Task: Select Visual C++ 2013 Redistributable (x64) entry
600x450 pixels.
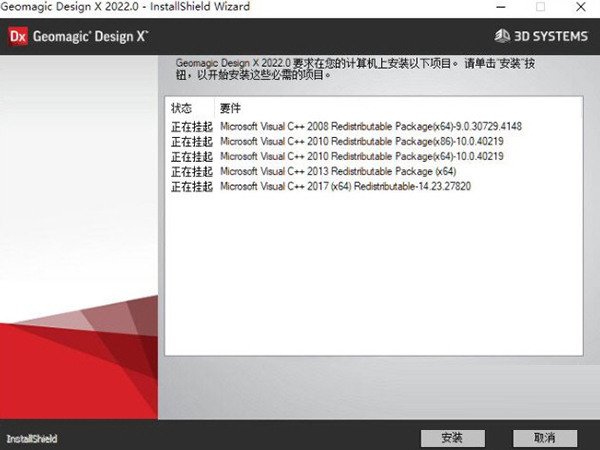Action: point(337,171)
